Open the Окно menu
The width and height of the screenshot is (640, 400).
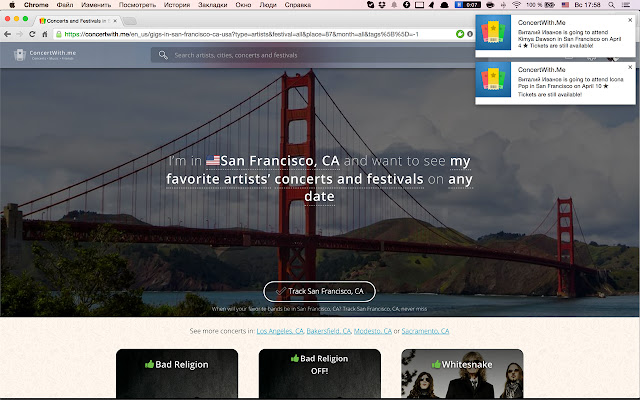click(243, 5)
